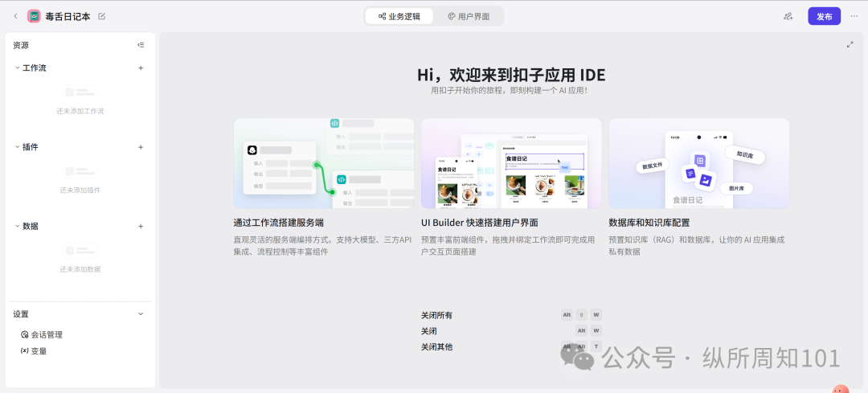The height and width of the screenshot is (393, 868).
Task: Collapse the 工作流 section
Action: coord(17,68)
